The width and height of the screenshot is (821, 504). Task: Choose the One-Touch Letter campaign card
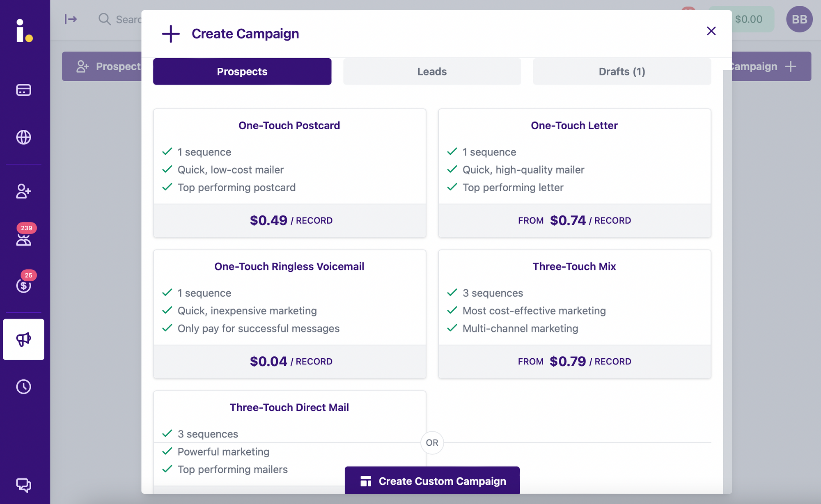(574, 172)
